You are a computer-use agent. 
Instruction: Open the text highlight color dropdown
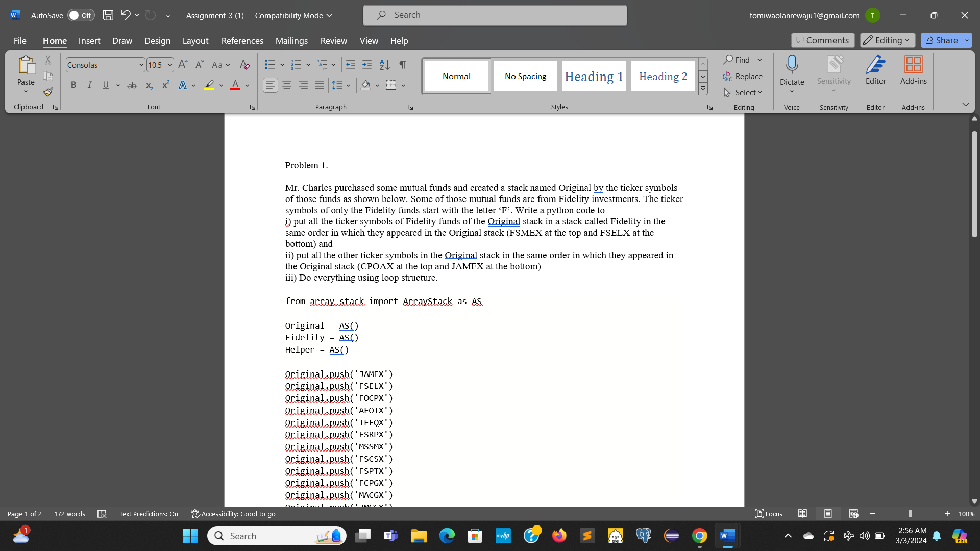(x=221, y=85)
